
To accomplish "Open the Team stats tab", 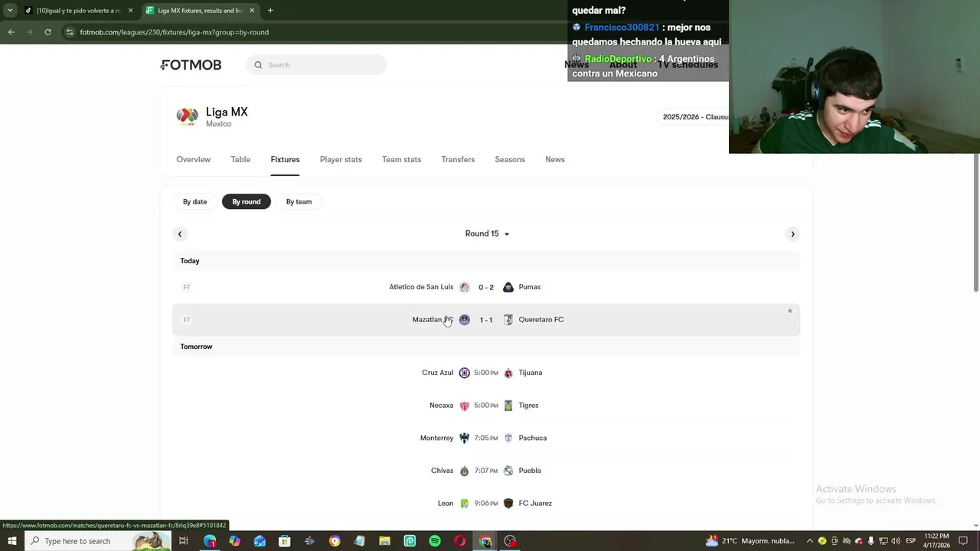I will 401,159.
